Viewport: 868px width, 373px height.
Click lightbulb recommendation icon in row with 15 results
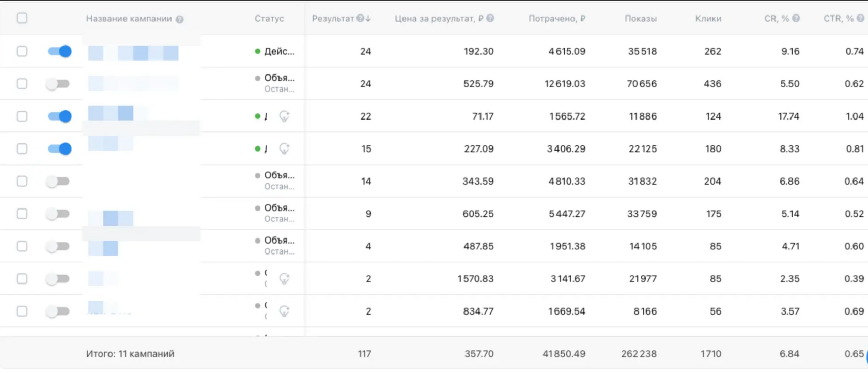tap(284, 149)
